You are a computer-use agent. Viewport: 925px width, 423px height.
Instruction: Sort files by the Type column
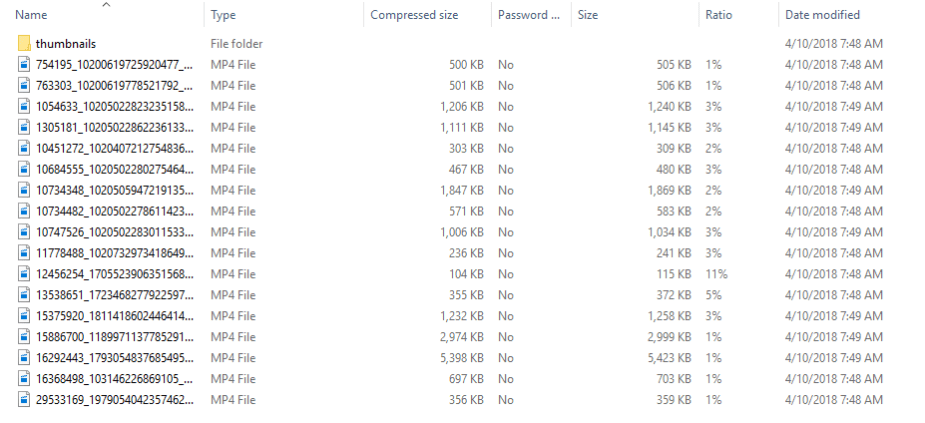224,15
